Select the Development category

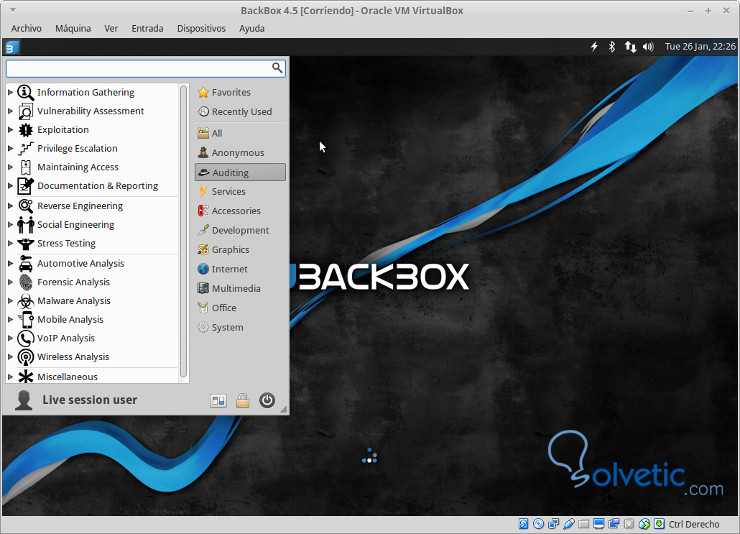[x=240, y=230]
